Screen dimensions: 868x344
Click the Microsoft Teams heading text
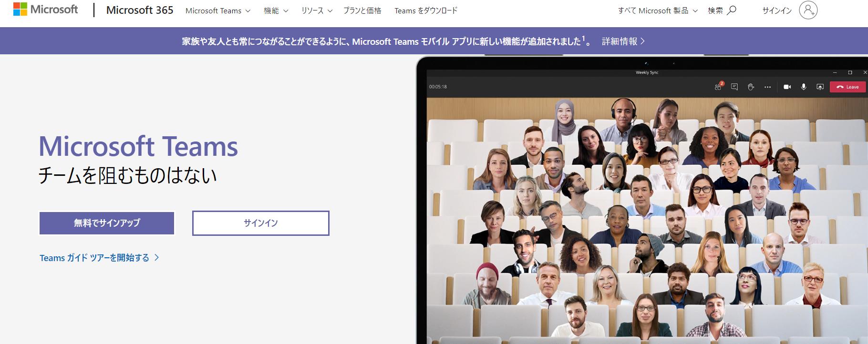(x=138, y=146)
